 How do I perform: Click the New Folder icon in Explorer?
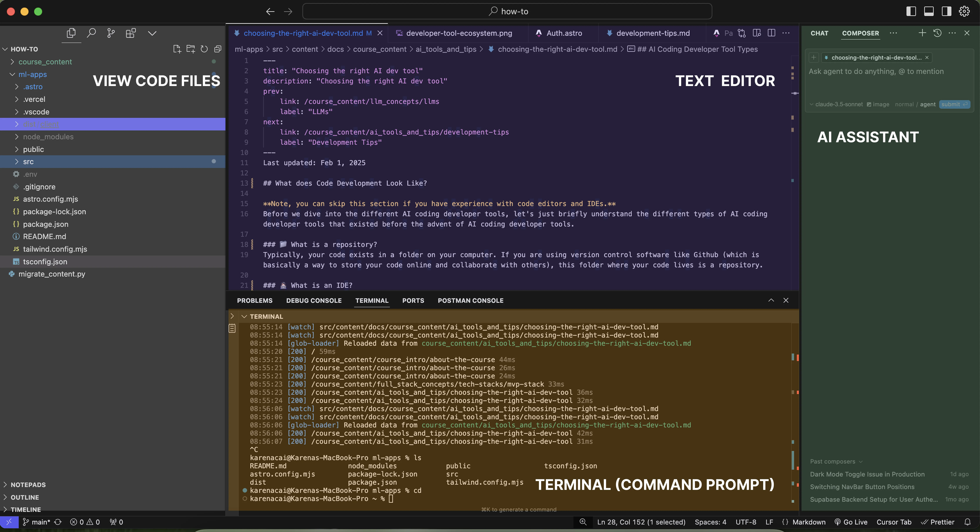click(x=191, y=49)
